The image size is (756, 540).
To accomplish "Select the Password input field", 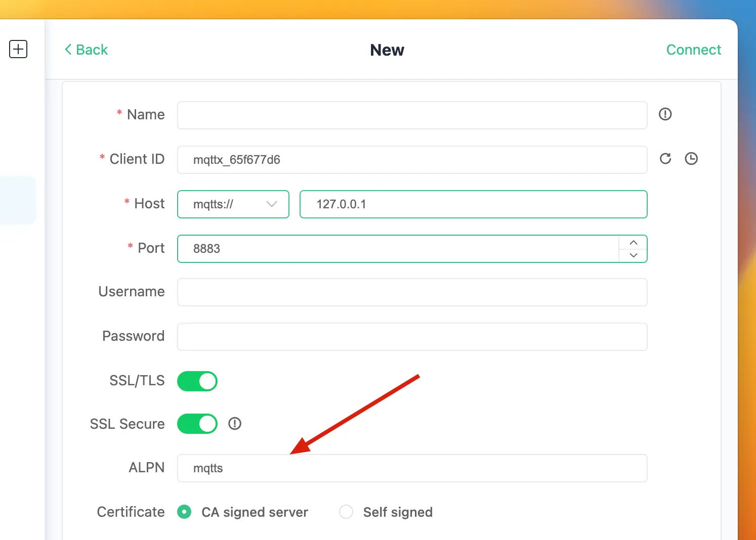I will [x=412, y=337].
